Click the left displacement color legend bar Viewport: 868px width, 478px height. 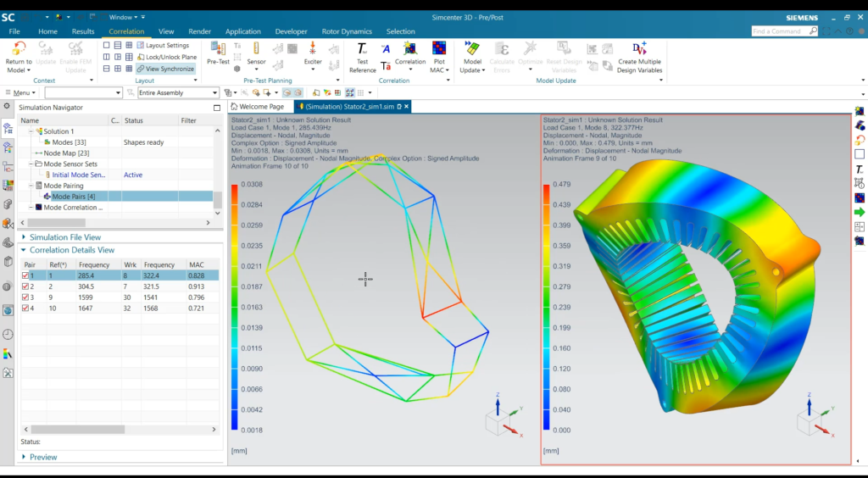click(236, 307)
